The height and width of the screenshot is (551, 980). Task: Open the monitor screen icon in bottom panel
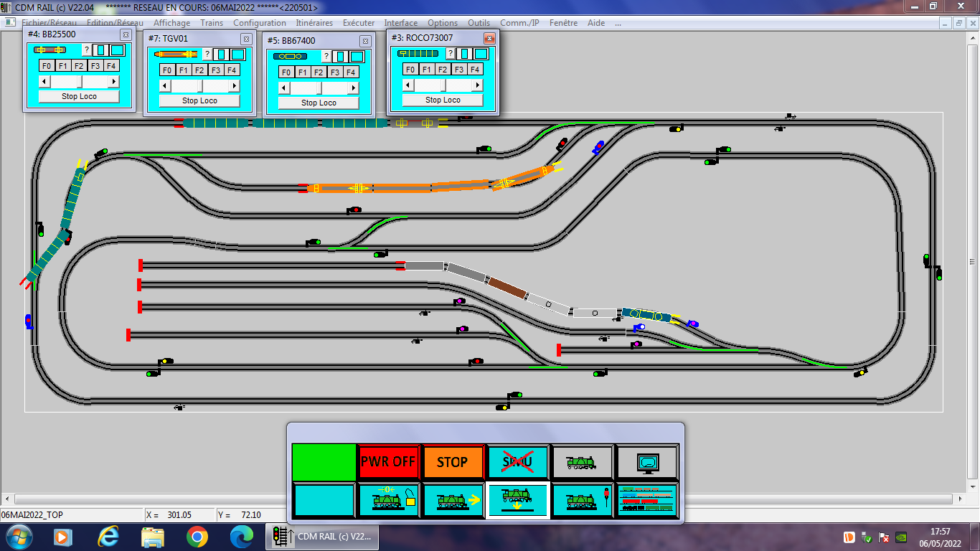coord(647,462)
